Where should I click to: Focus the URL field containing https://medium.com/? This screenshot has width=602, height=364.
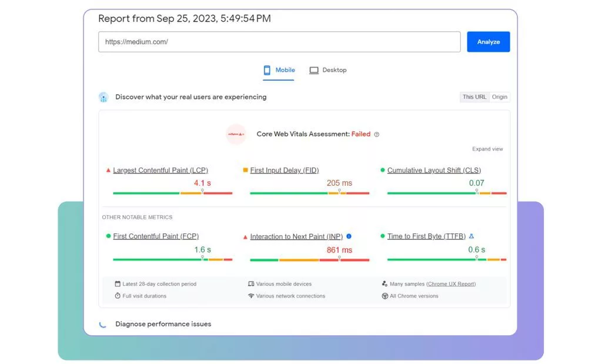click(279, 42)
